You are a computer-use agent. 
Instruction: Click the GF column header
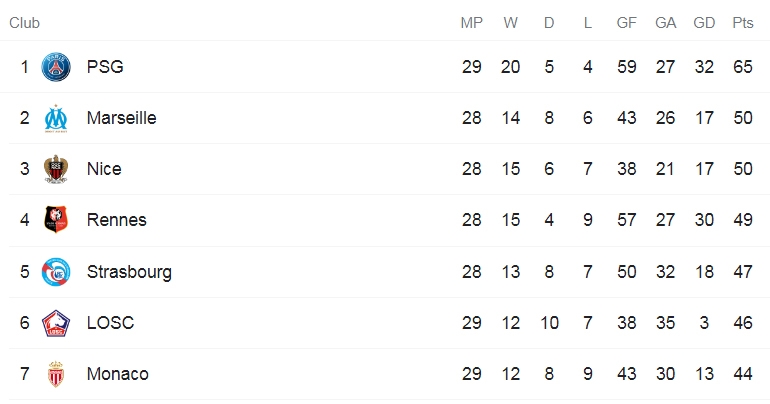pos(627,23)
